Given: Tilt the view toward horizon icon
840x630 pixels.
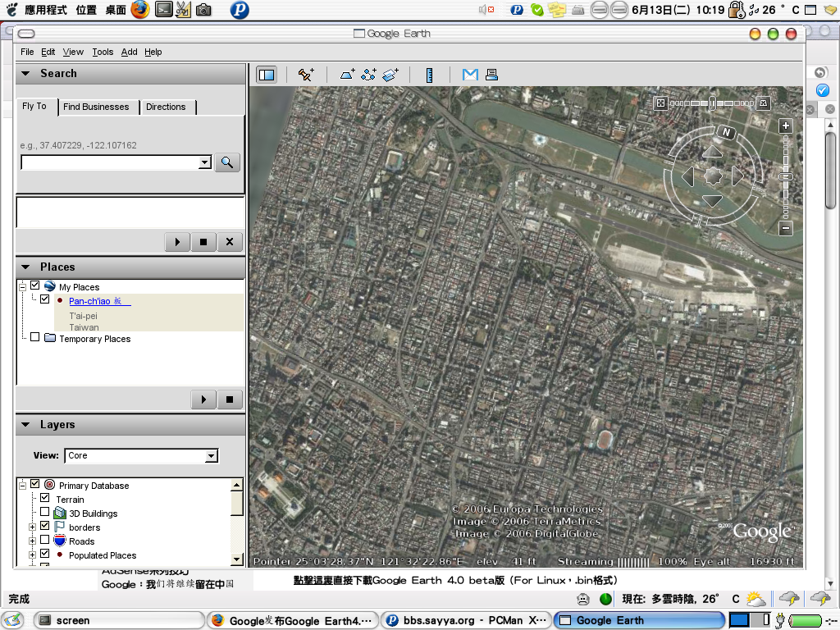Looking at the screenshot, I should click(764, 103).
